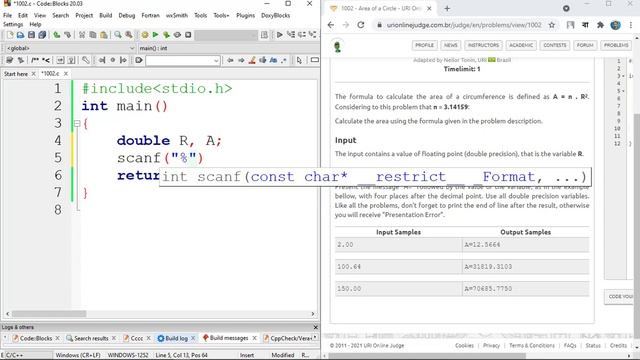Click the Logs tabs left scroll arrow

[5, 338]
